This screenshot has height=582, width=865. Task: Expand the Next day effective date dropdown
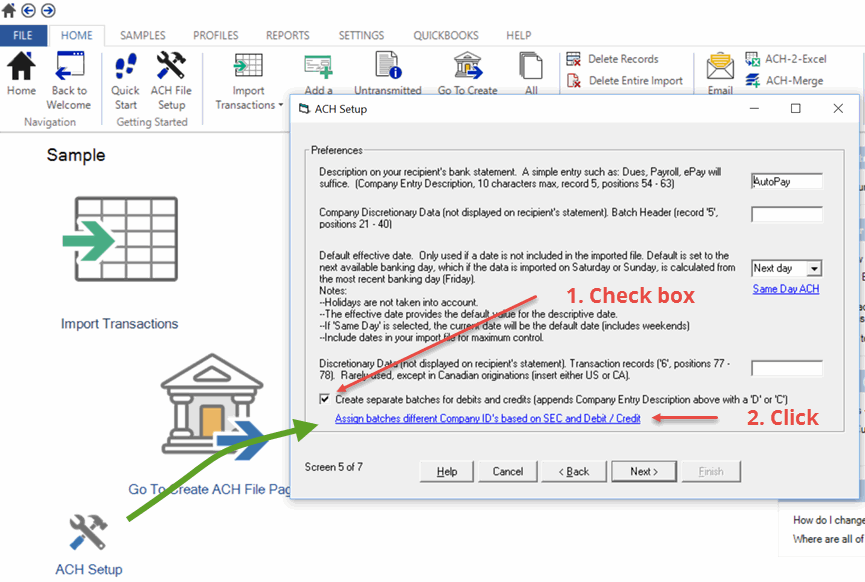coord(814,268)
